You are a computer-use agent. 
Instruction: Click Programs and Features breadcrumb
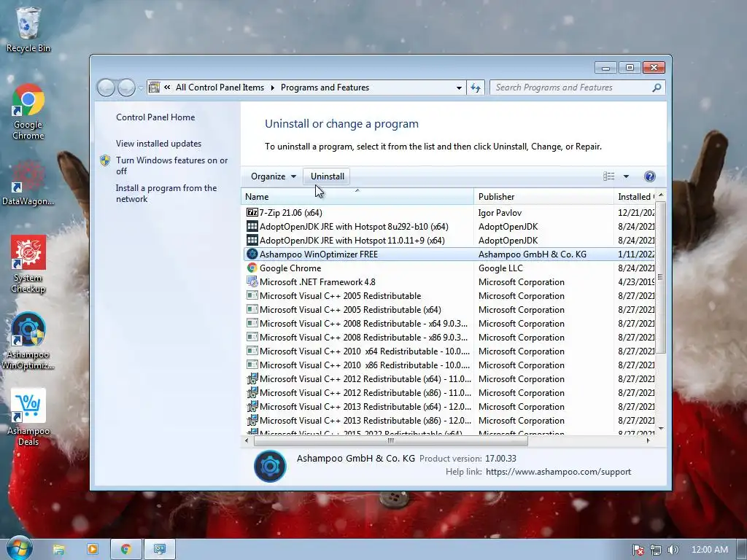point(325,87)
